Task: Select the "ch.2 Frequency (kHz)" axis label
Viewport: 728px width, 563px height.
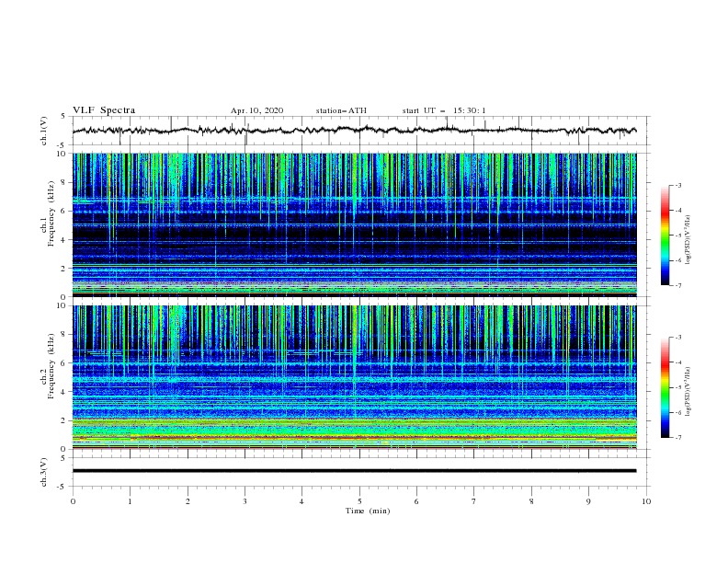Action: pos(48,366)
